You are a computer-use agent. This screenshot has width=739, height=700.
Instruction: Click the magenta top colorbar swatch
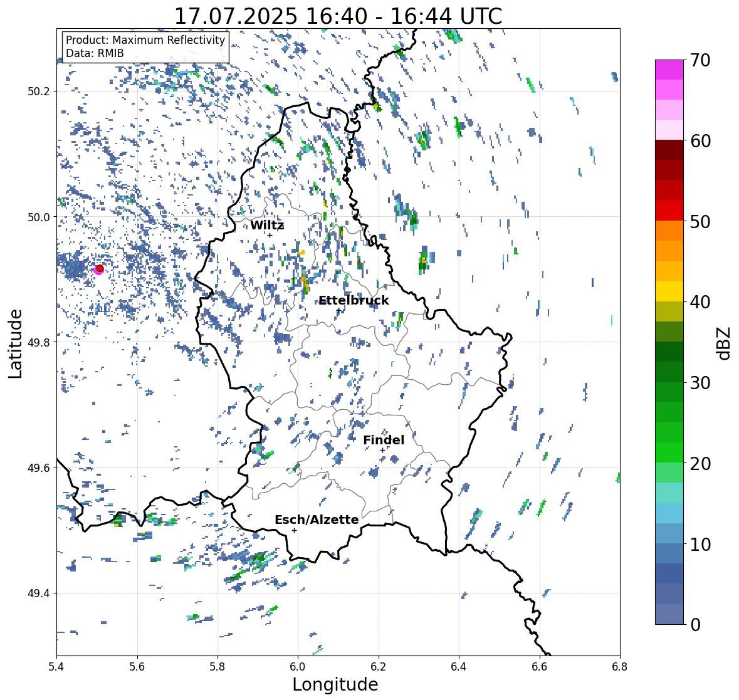(x=669, y=70)
